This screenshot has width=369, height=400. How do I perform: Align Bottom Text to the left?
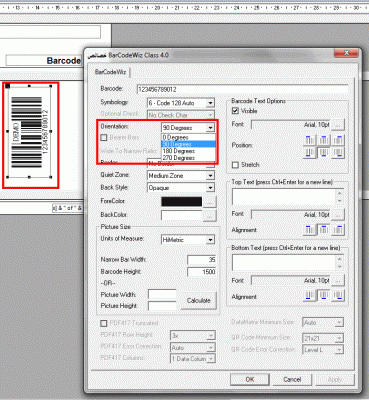click(310, 296)
